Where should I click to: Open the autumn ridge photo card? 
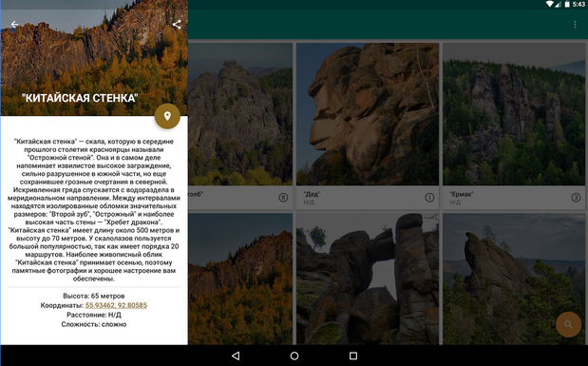coord(240,279)
